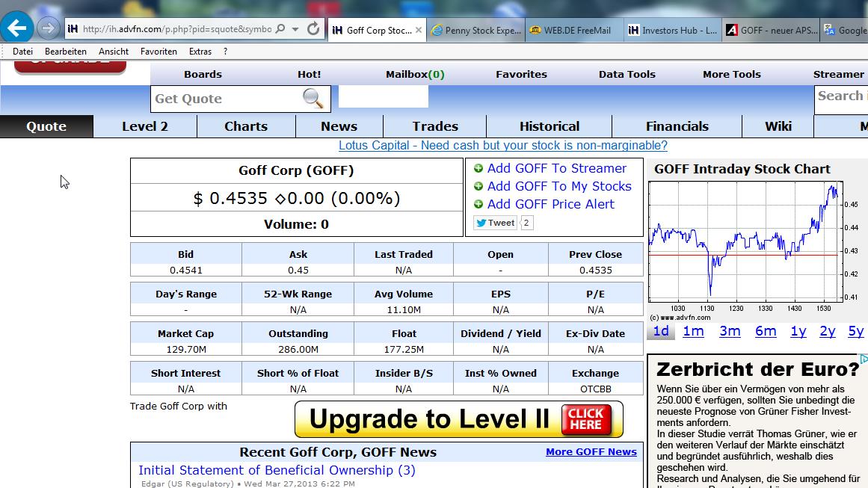Image resolution: width=868 pixels, height=488 pixels.
Task: Click the Tweet button
Action: pyautogui.click(x=495, y=223)
